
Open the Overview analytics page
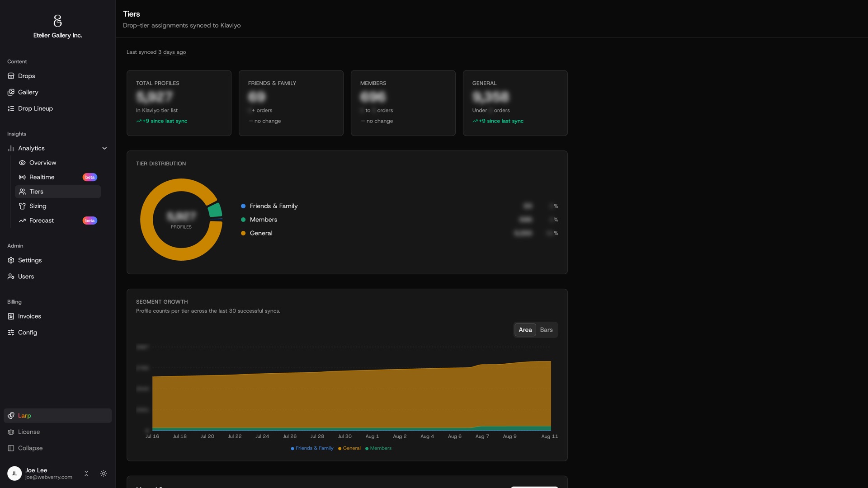[58, 163]
